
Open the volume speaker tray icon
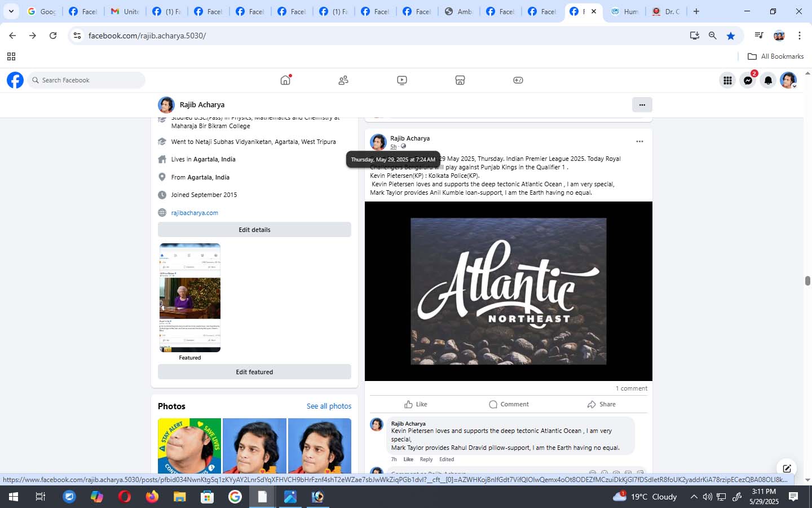(x=707, y=497)
